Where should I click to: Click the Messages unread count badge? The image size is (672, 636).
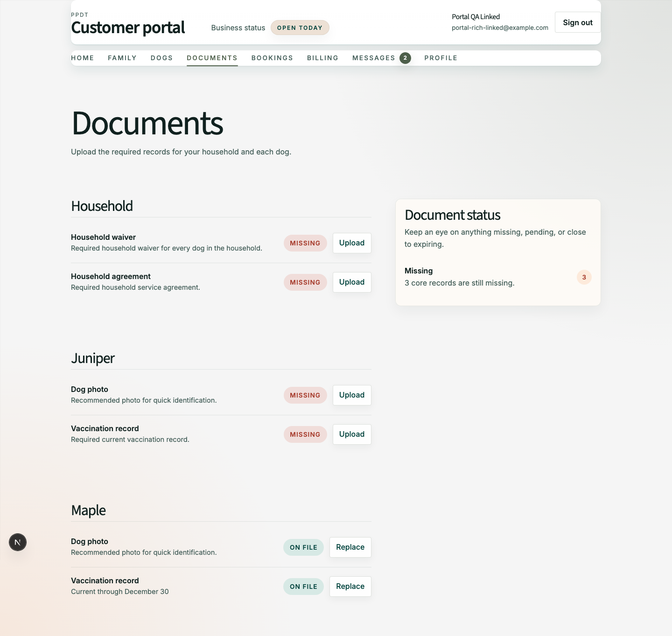pyautogui.click(x=405, y=58)
